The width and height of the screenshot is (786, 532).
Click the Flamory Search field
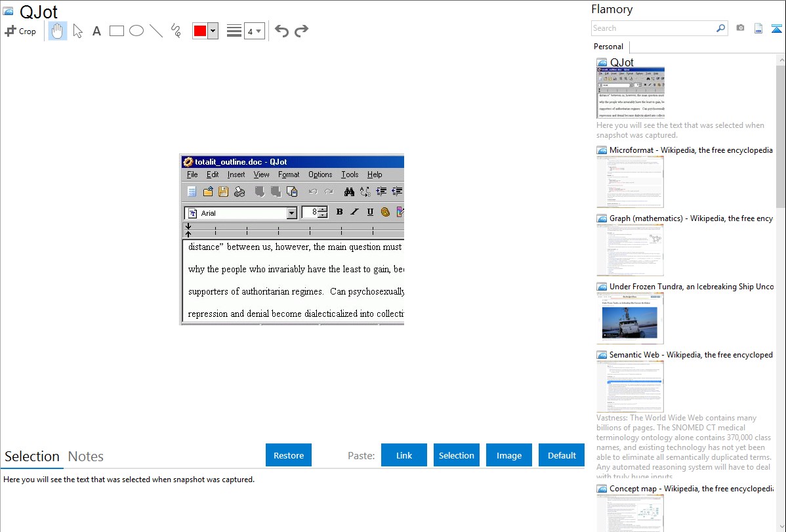click(x=653, y=28)
